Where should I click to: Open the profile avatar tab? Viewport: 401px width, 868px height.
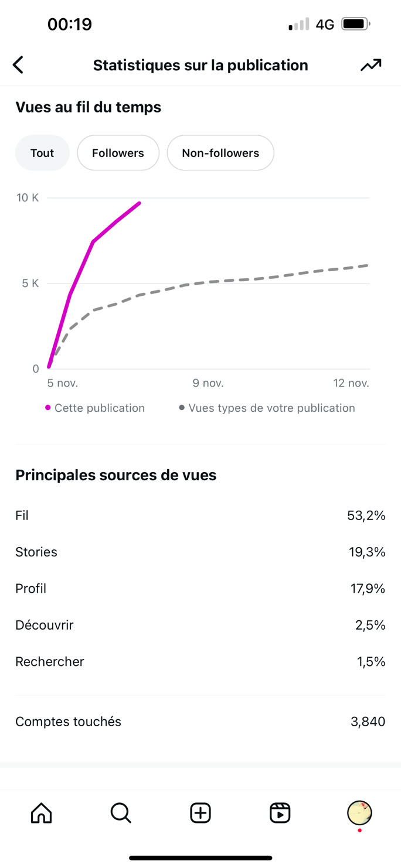click(359, 813)
